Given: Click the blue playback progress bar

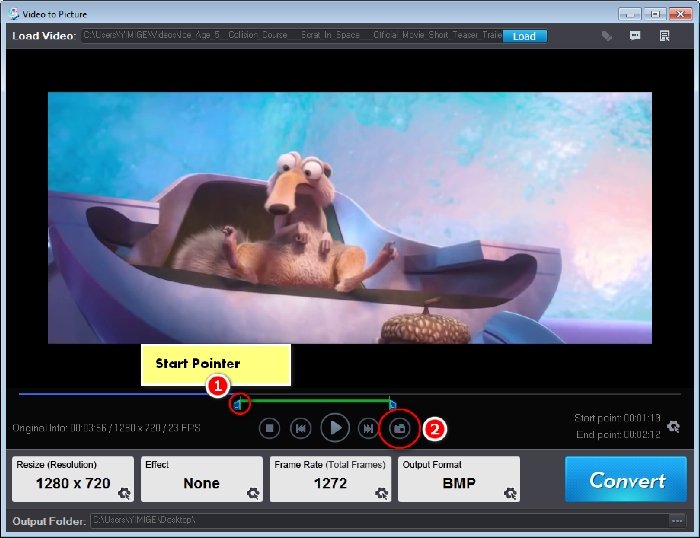Looking at the screenshot, I should click(125, 394).
